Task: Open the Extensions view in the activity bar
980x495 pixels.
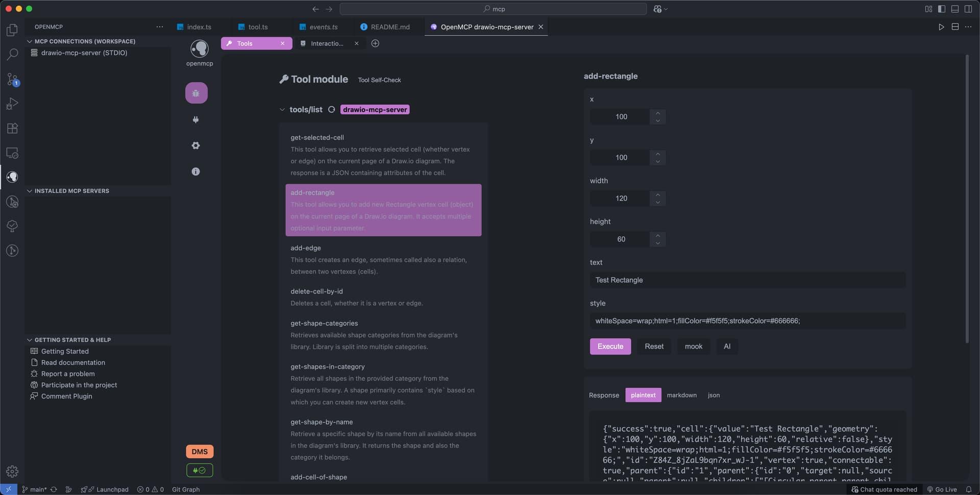Action: (12, 128)
